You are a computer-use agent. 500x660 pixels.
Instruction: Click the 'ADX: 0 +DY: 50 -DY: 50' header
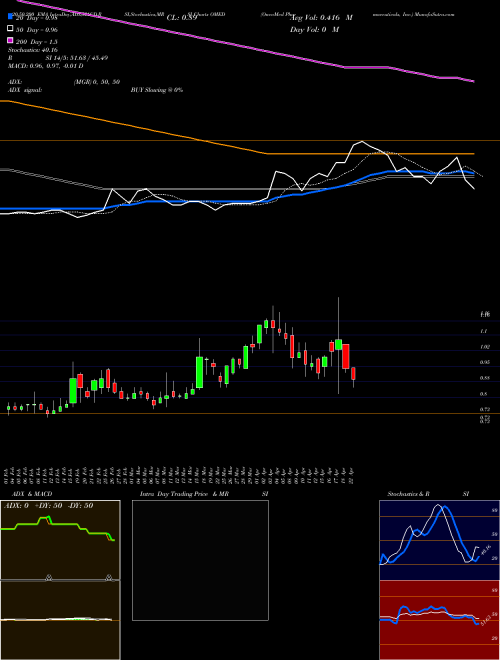[x=48, y=506]
